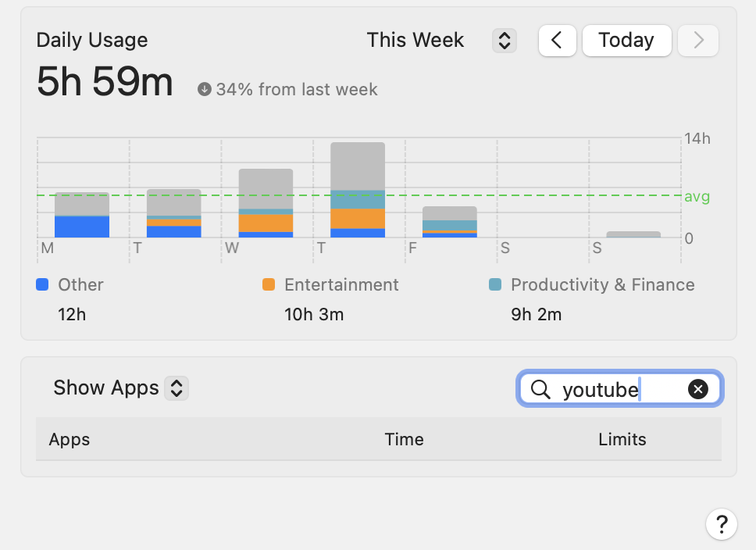Select Monday's usage bar in chart
The height and width of the screenshot is (550, 756).
(82, 215)
